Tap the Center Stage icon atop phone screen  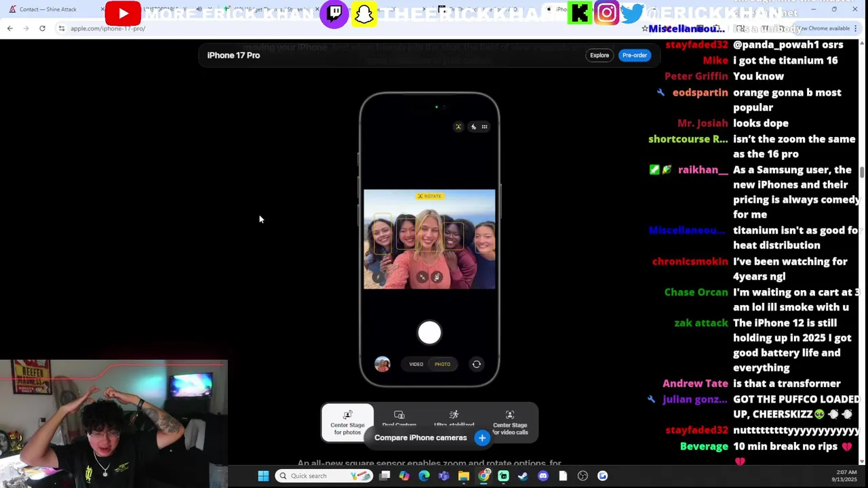[x=458, y=127]
